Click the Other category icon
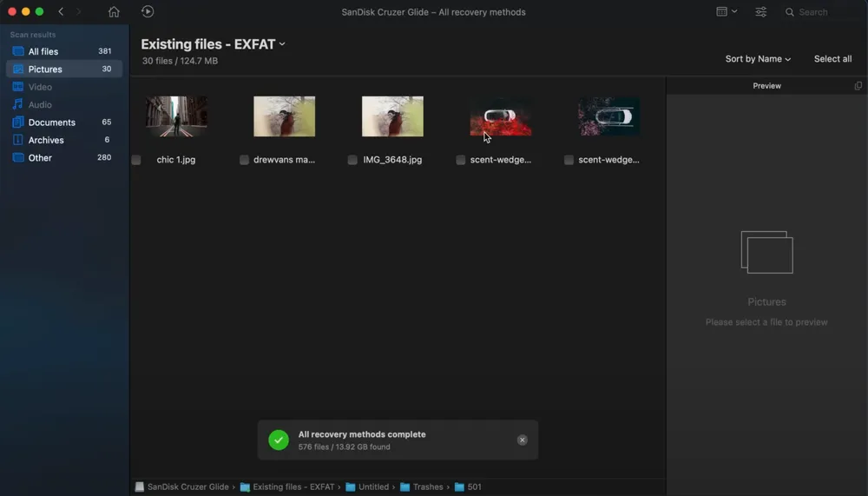 18,157
